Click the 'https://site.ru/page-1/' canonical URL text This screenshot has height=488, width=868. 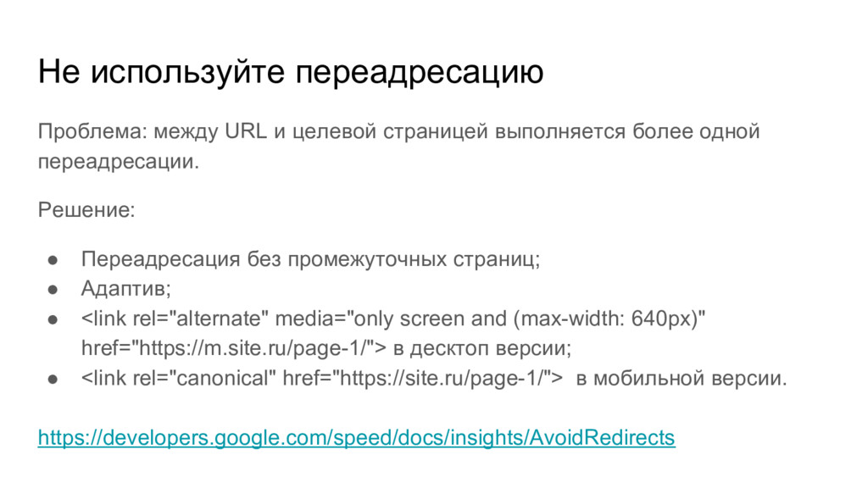point(441,378)
